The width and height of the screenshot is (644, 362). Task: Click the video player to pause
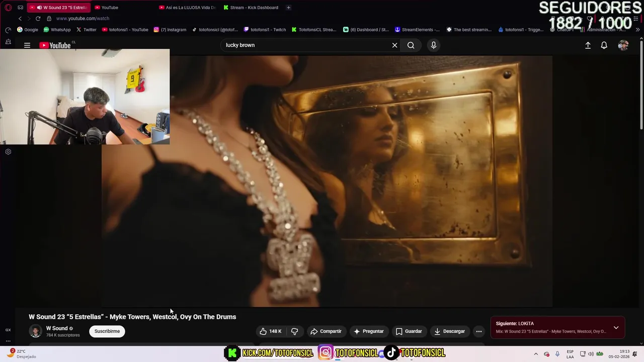pos(327,181)
